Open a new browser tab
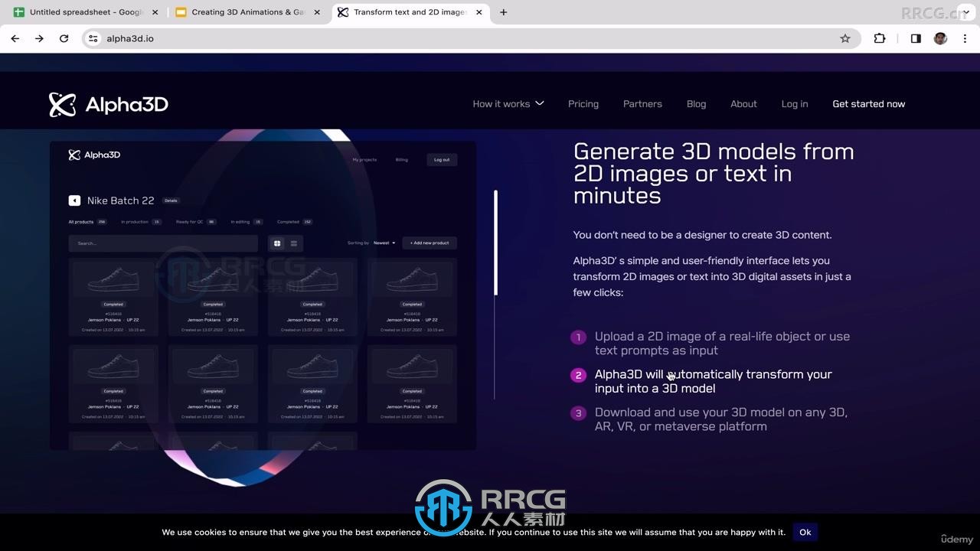The height and width of the screenshot is (551, 980). (x=503, y=12)
